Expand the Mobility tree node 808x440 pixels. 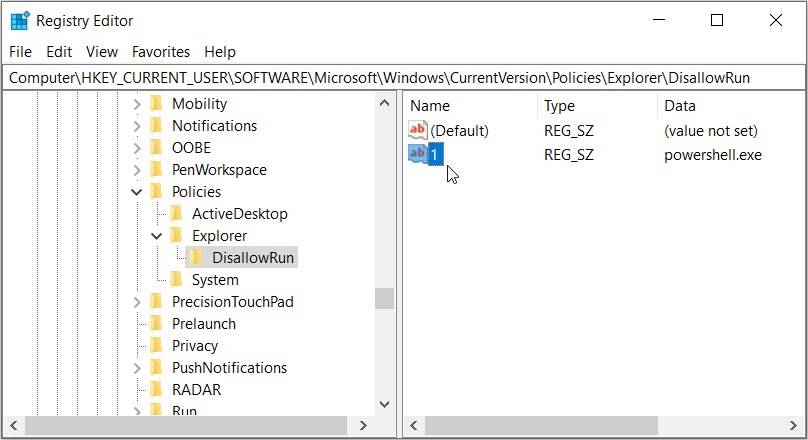(x=136, y=104)
